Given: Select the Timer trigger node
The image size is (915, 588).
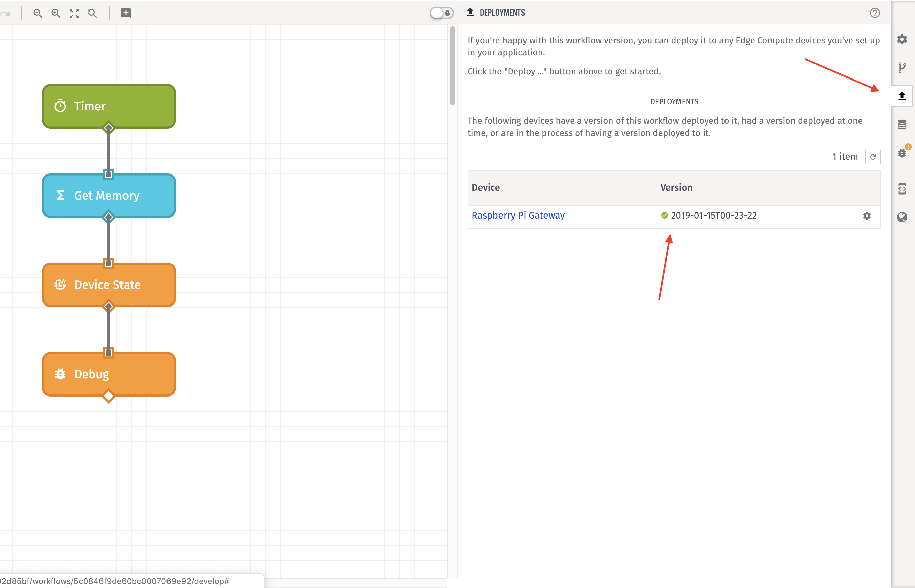Looking at the screenshot, I should 109,106.
